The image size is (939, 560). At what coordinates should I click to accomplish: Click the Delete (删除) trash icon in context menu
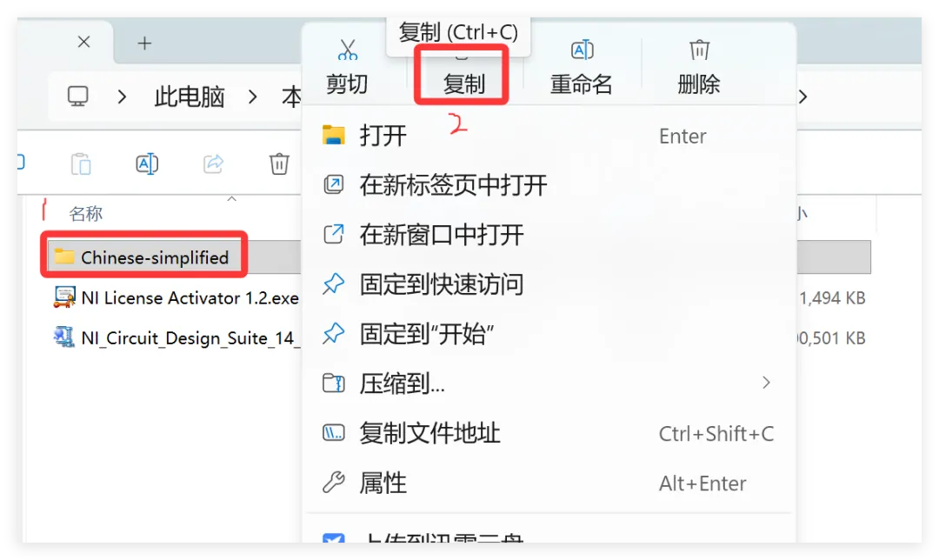coord(699,50)
